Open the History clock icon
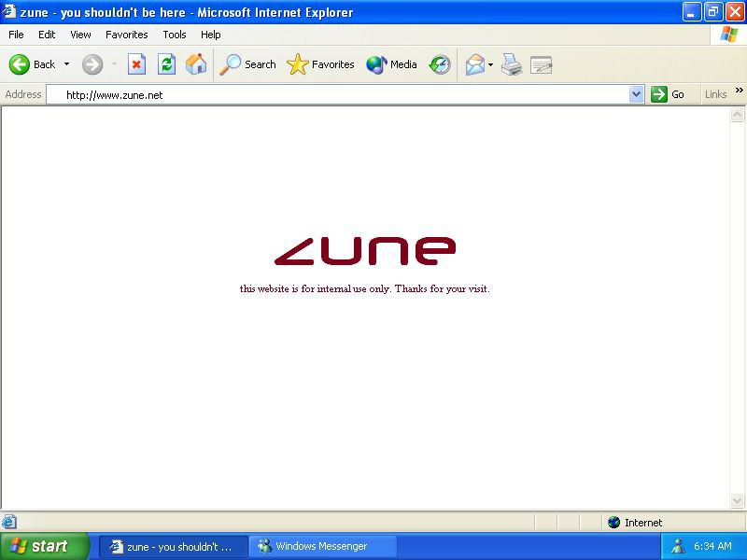 pyautogui.click(x=439, y=64)
